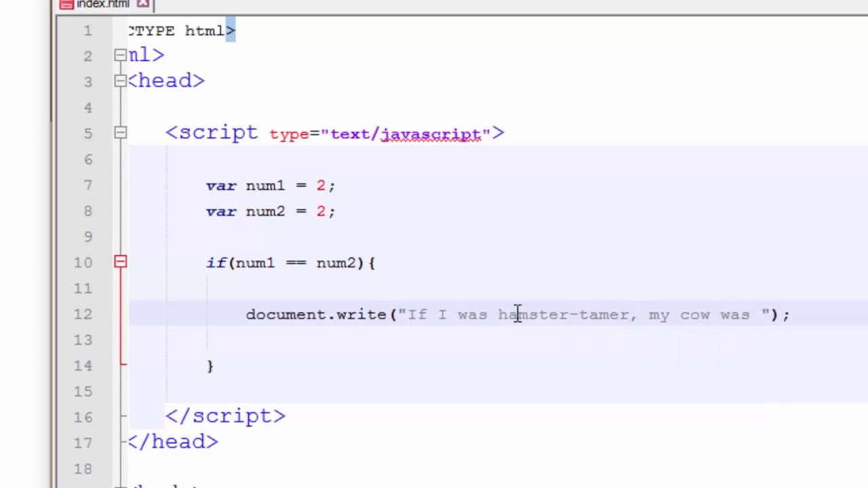This screenshot has width=868, height=488.
Task: Click the "text/javascript" attribute value
Action: (406, 134)
